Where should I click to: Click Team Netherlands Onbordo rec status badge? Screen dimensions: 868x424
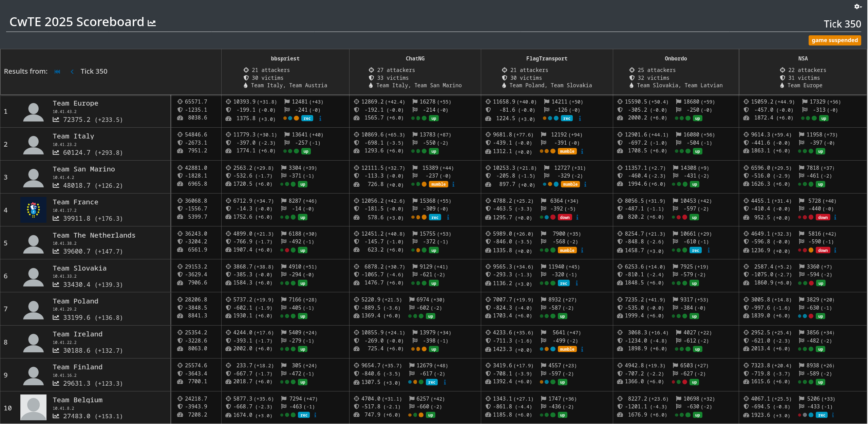tap(695, 250)
